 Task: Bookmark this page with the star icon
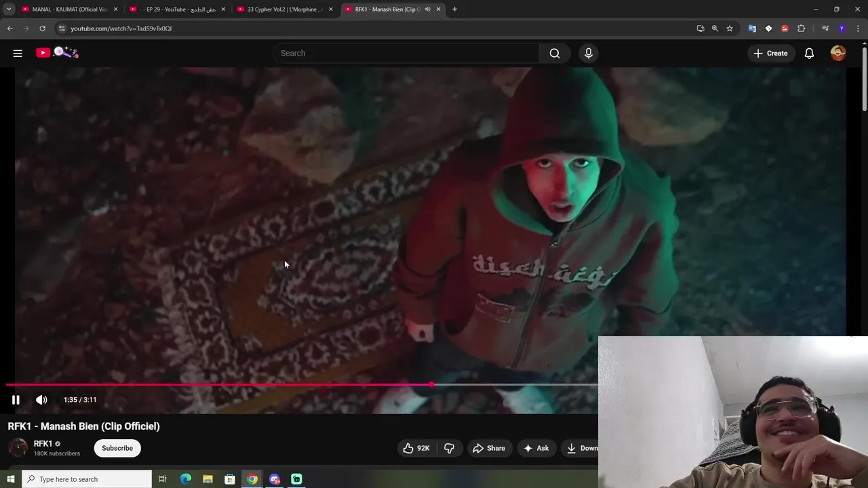[730, 28]
